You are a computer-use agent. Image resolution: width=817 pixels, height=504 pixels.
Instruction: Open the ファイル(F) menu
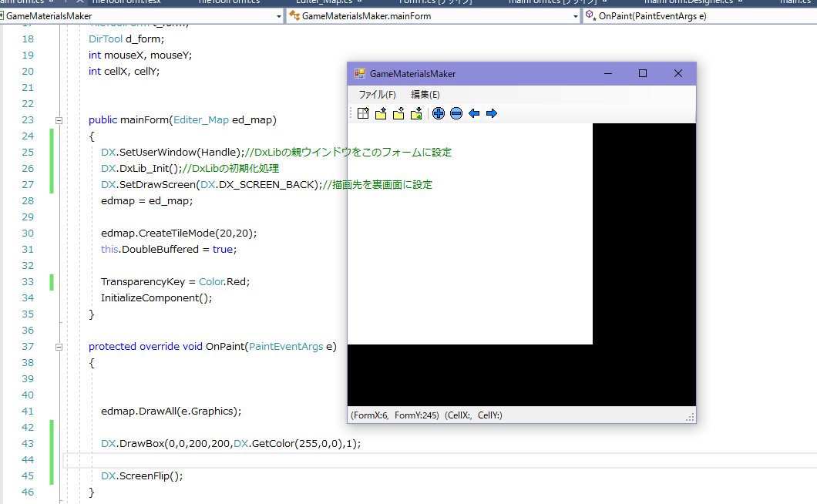[x=377, y=95]
